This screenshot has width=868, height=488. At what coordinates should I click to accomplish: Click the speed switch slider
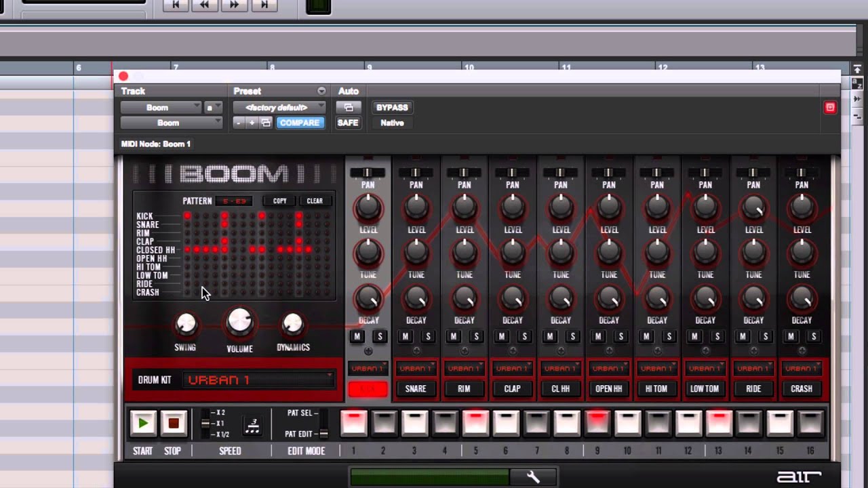pos(205,424)
